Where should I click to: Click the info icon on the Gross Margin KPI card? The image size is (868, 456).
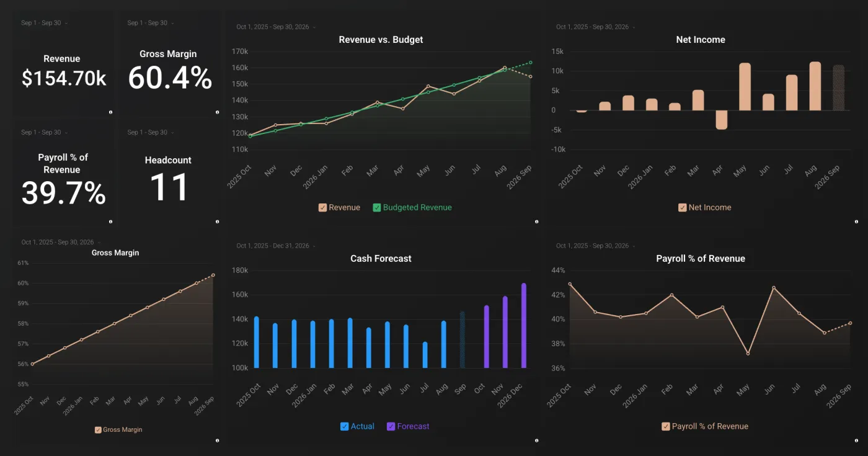217,112
